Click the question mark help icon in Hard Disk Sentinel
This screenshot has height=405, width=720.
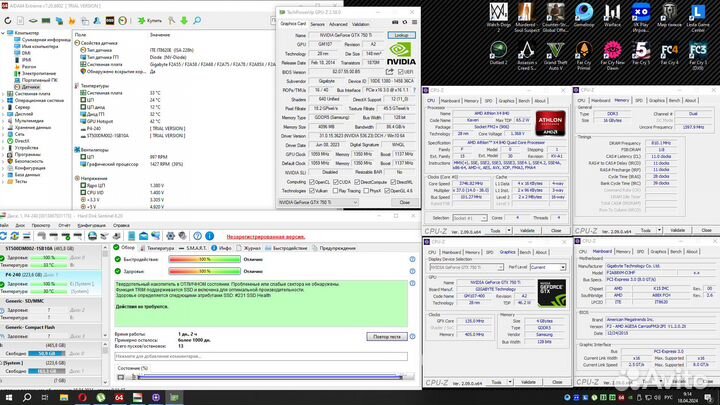pyautogui.click(x=197, y=236)
